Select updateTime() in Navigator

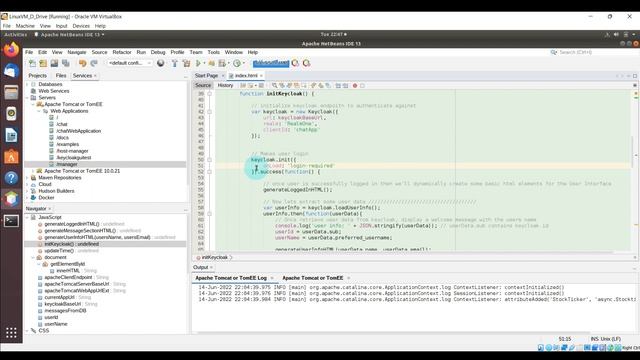point(59,251)
